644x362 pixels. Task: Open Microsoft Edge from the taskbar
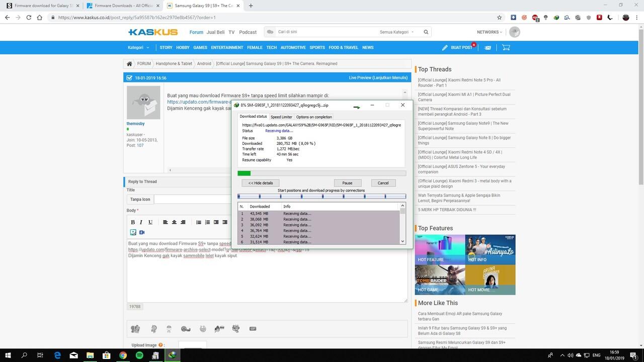[57, 355]
